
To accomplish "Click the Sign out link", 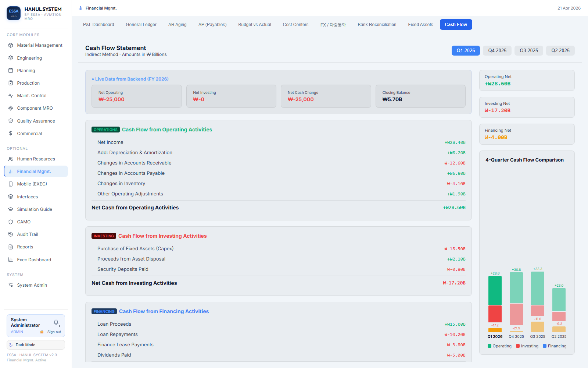I will (x=54, y=332).
